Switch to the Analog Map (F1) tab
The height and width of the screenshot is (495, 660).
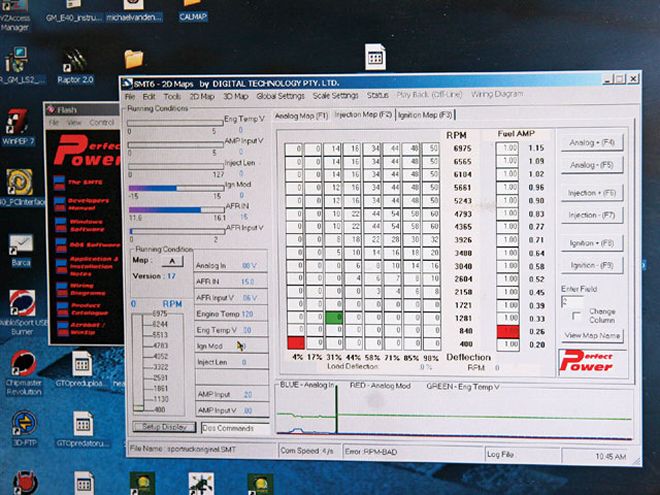[301, 116]
